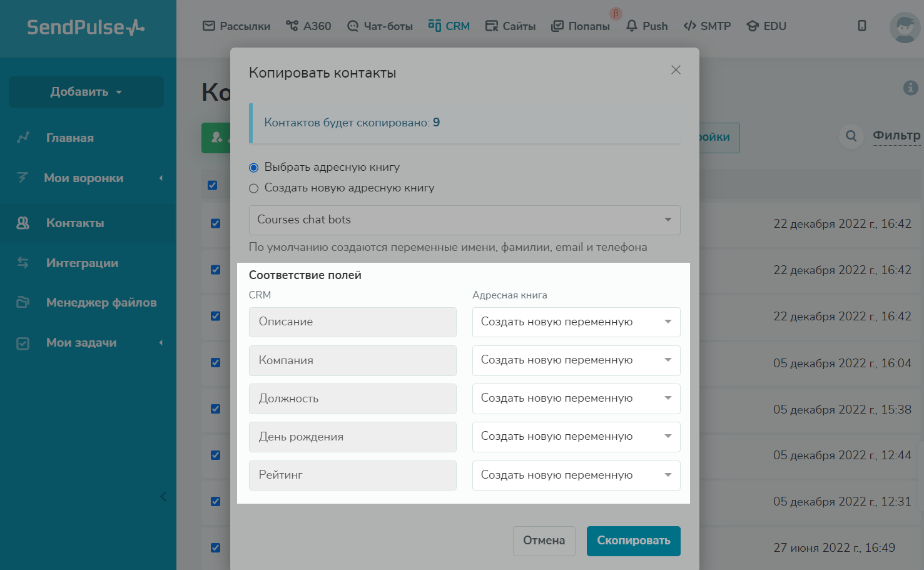Toggle the select-all contacts checkbox
This screenshot has width=924, height=570.
213,185
